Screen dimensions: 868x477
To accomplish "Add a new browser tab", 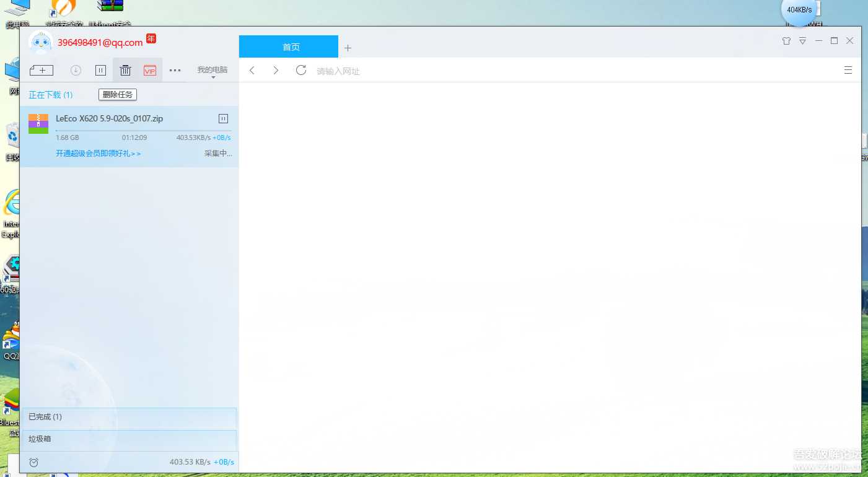I will pyautogui.click(x=348, y=48).
